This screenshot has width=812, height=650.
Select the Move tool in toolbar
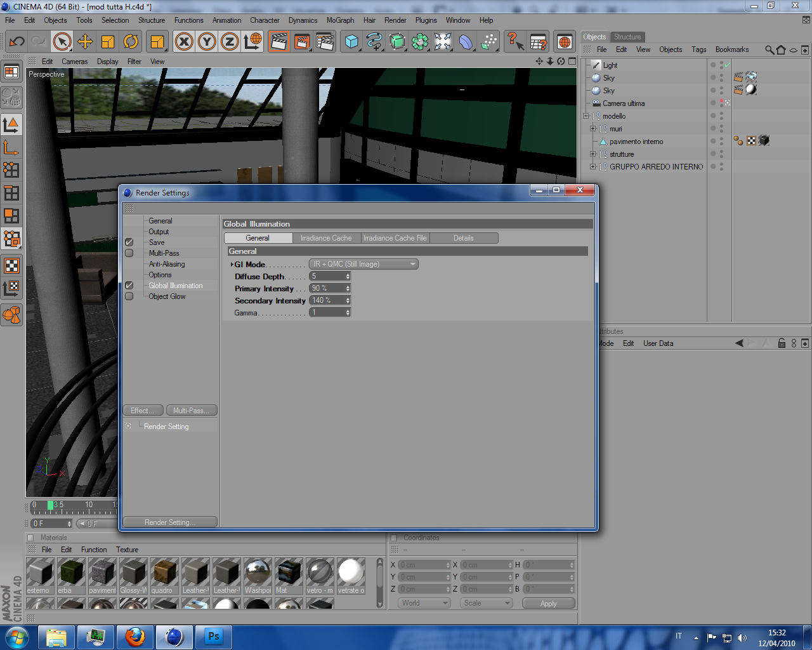(85, 42)
